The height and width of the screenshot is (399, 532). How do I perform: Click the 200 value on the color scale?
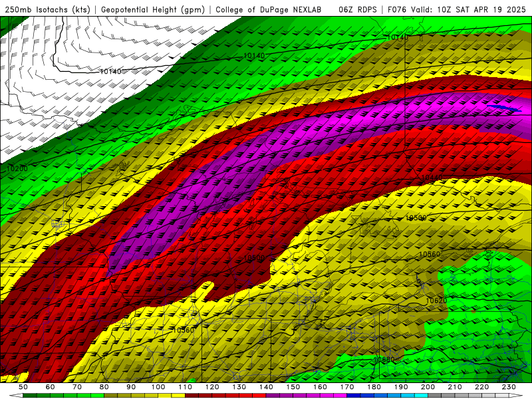click(428, 387)
